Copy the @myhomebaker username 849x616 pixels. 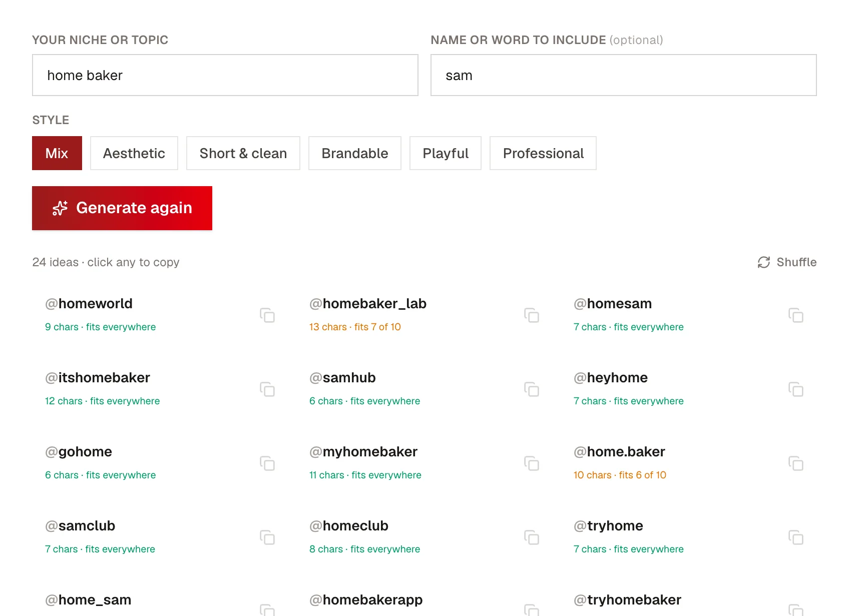coord(532,463)
